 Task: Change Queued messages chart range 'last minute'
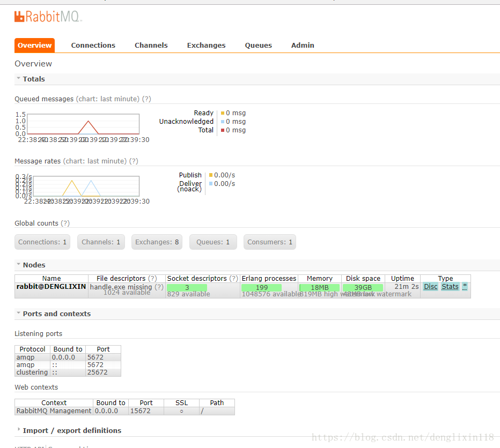(x=108, y=99)
